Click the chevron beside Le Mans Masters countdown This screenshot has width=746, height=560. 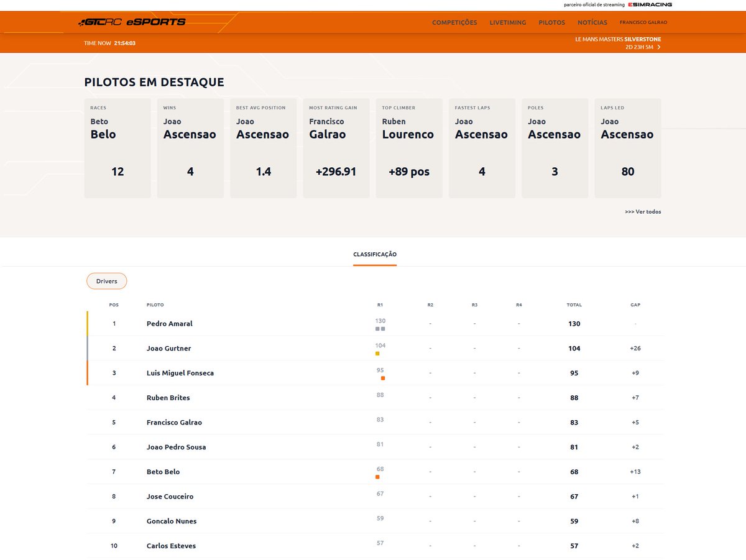pos(659,47)
